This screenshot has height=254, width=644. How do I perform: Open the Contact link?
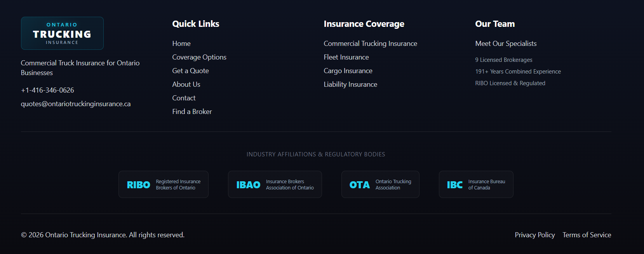coord(184,98)
